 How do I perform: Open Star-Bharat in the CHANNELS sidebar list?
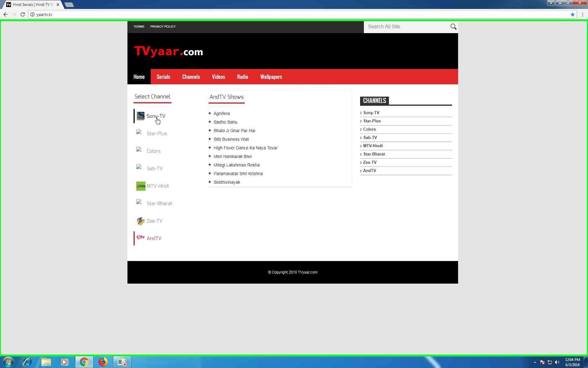(x=374, y=154)
